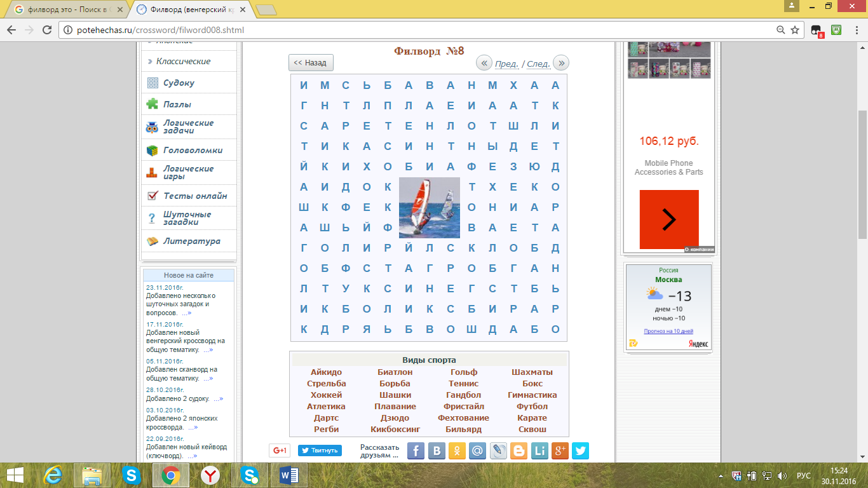
Task: Click the G+1 button
Action: coord(280,451)
